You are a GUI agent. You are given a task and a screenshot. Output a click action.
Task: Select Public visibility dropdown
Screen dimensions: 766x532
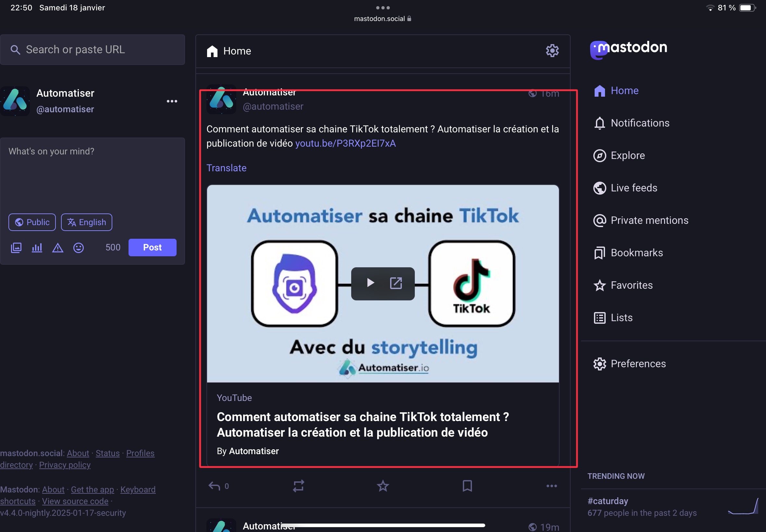[x=32, y=222]
